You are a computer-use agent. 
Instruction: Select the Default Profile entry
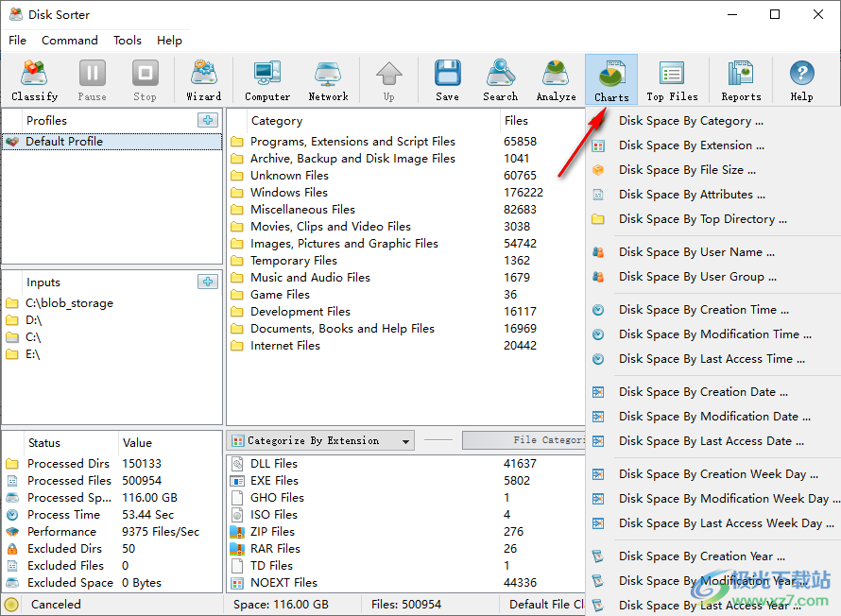[x=112, y=142]
